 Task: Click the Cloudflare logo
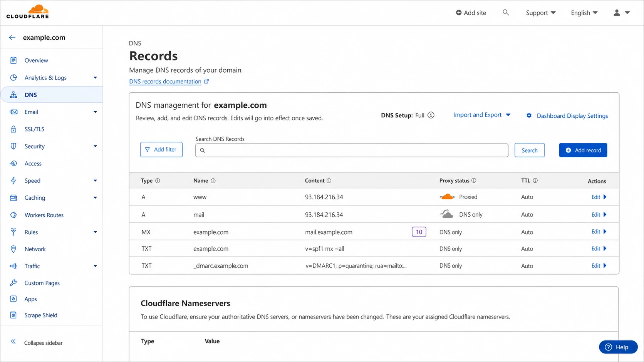coord(28,12)
